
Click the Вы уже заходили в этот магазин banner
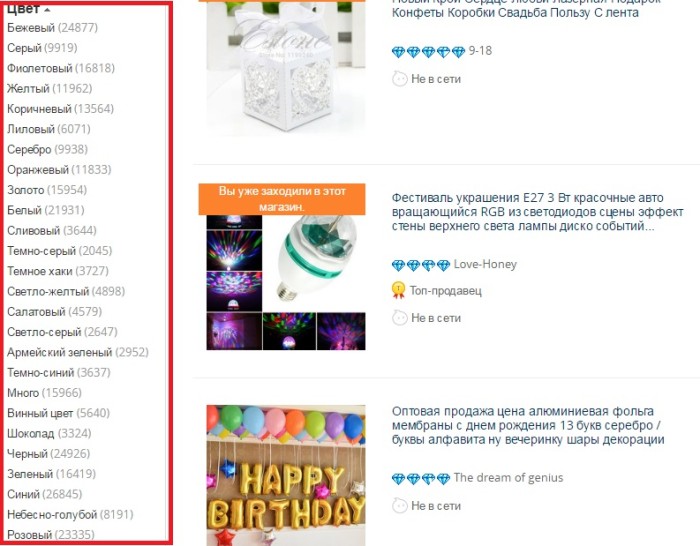[x=282, y=199]
